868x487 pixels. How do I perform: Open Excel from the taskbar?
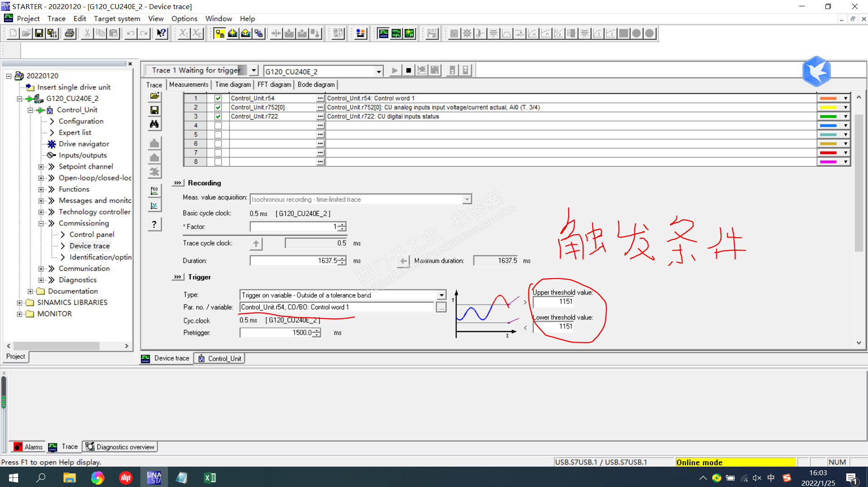tap(210, 477)
